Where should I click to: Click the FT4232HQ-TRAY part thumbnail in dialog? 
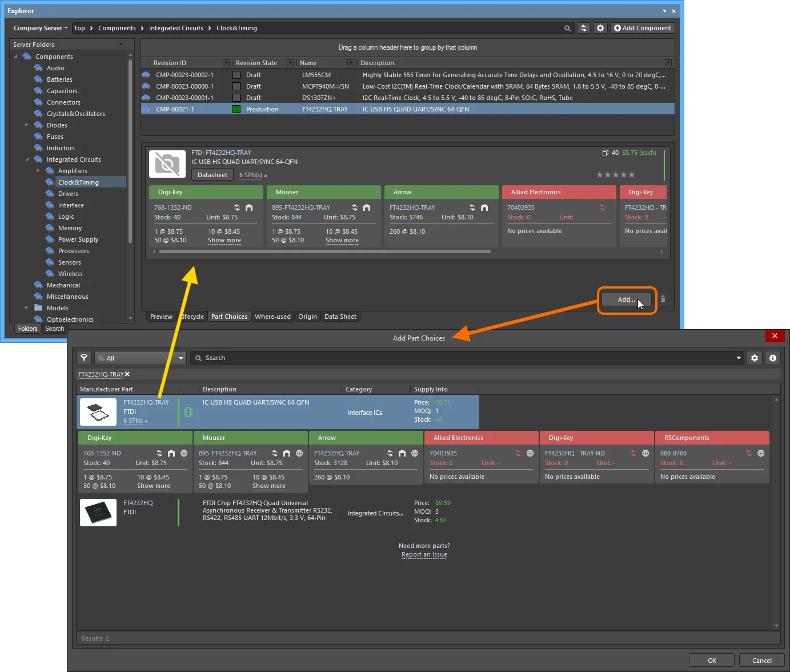(x=98, y=412)
